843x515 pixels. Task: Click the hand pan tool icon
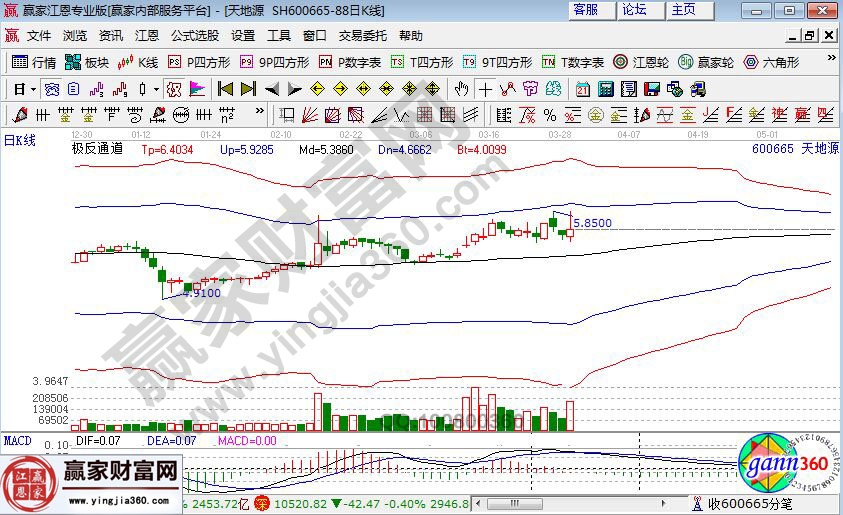(x=462, y=88)
